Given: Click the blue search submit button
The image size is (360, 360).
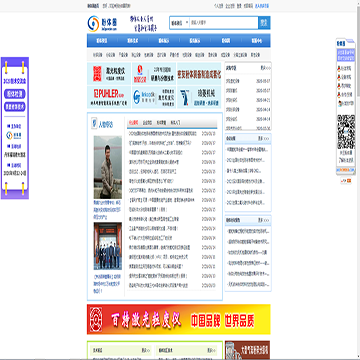Looking at the screenshot, I should tap(264, 23).
